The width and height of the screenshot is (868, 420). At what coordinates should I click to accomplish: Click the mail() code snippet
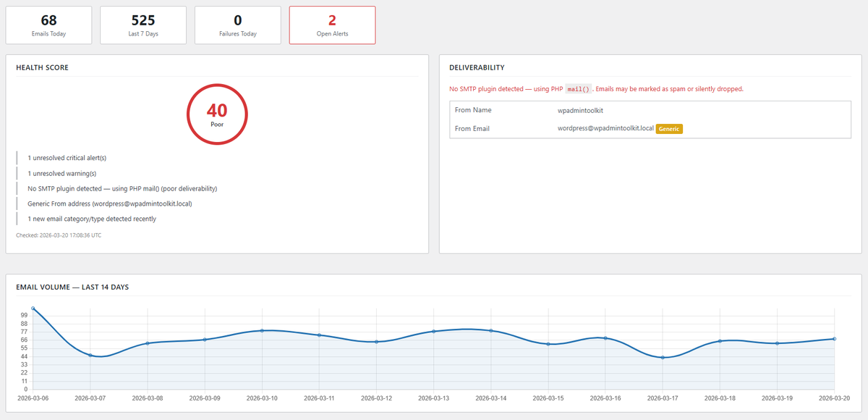point(579,89)
